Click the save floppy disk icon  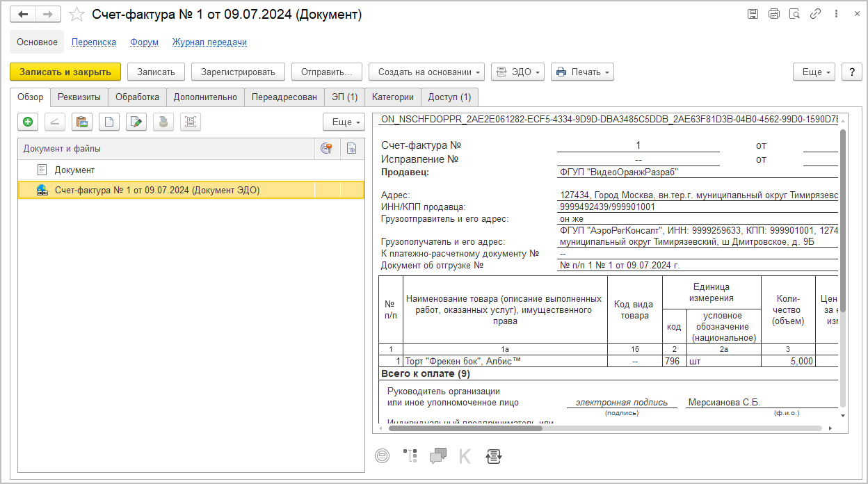[753, 14]
